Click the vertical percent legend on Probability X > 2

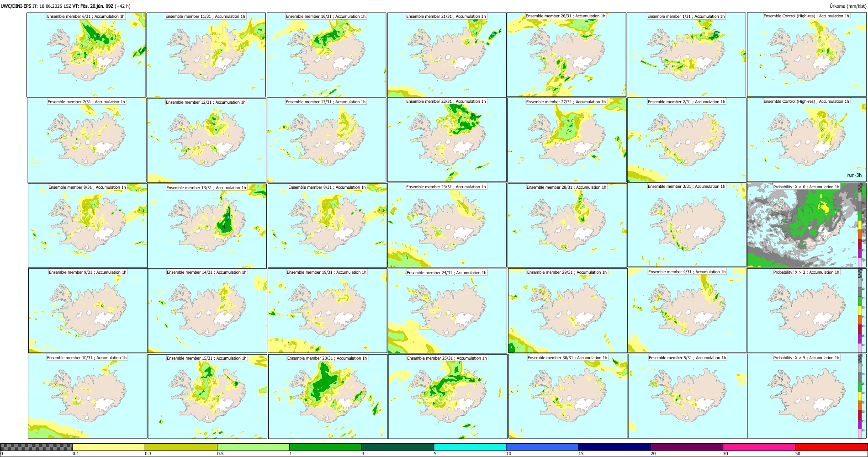pyautogui.click(x=861, y=310)
